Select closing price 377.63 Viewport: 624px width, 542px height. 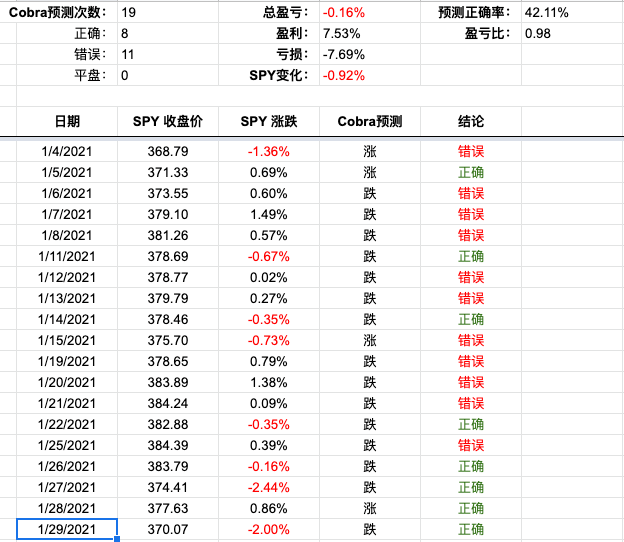click(168, 508)
